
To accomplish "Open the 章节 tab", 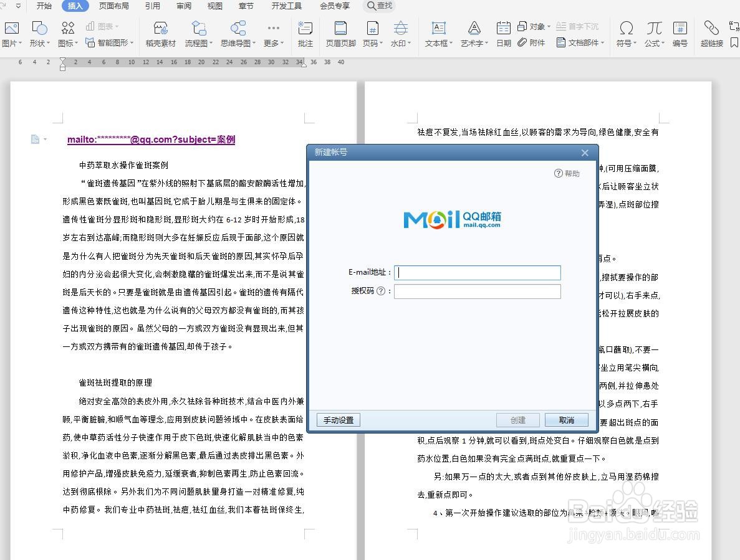I will pos(246,6).
